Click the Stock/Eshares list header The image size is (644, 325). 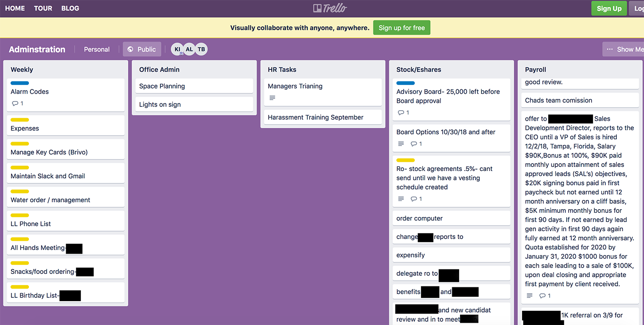point(419,69)
